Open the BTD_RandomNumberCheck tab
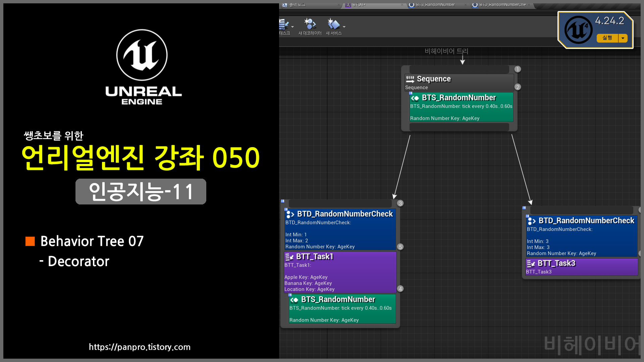 coord(502,5)
